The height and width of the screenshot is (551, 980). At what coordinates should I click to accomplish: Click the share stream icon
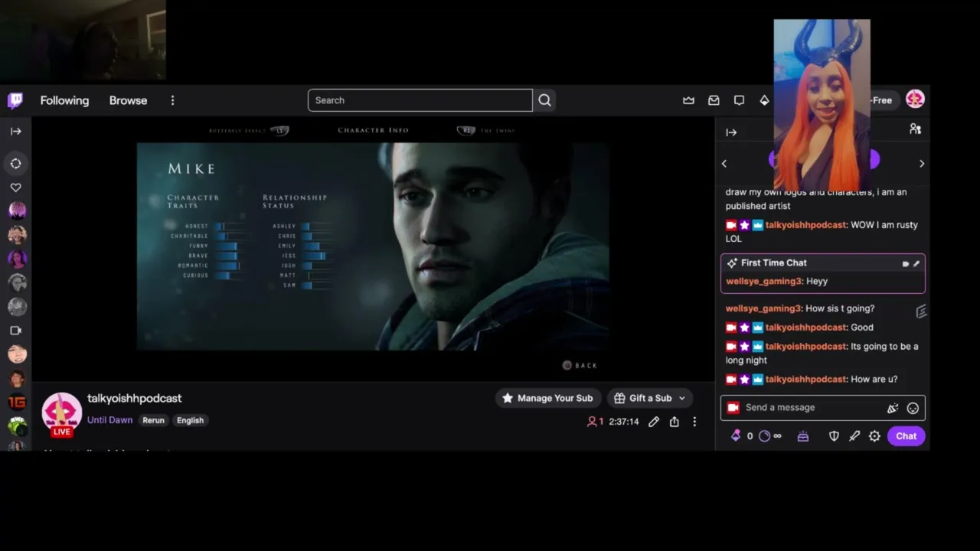coord(674,422)
